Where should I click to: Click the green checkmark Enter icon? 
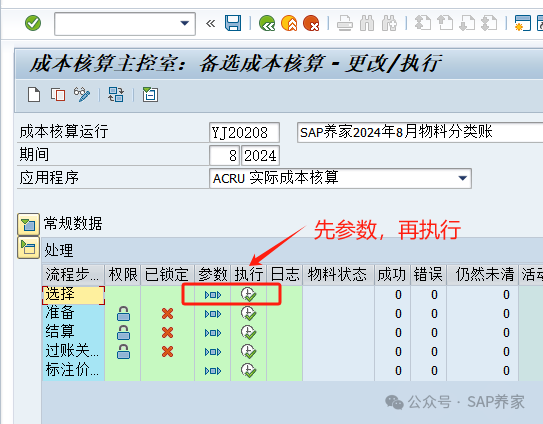(33, 23)
